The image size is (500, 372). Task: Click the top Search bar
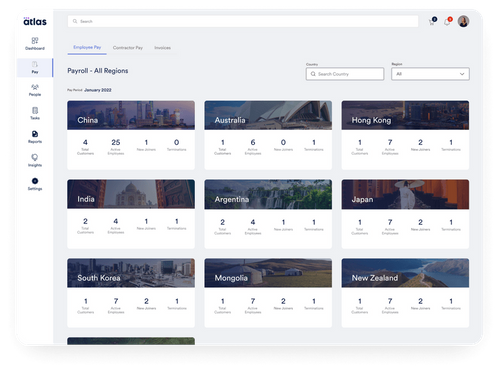pyautogui.click(x=243, y=21)
